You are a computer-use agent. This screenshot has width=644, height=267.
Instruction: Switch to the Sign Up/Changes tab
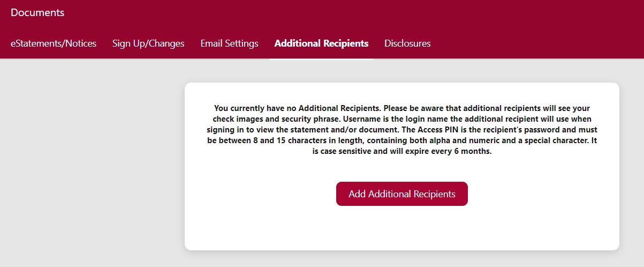(148, 43)
